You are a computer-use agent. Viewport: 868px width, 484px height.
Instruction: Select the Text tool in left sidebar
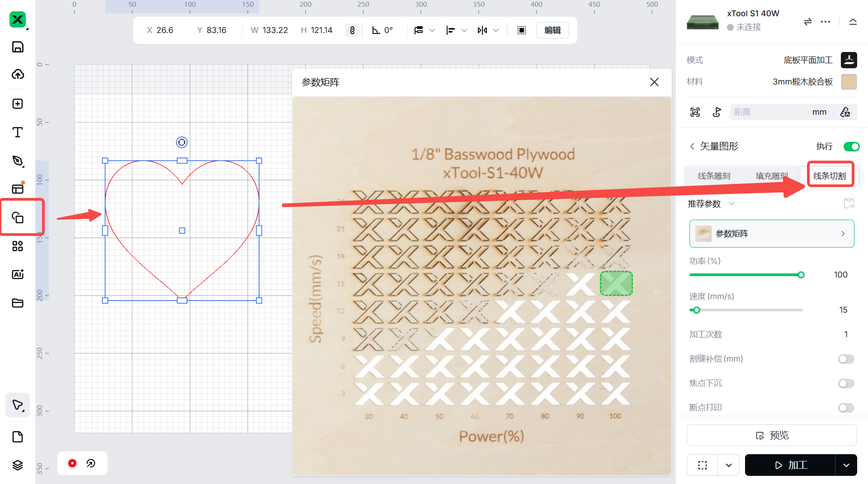pos(18,132)
